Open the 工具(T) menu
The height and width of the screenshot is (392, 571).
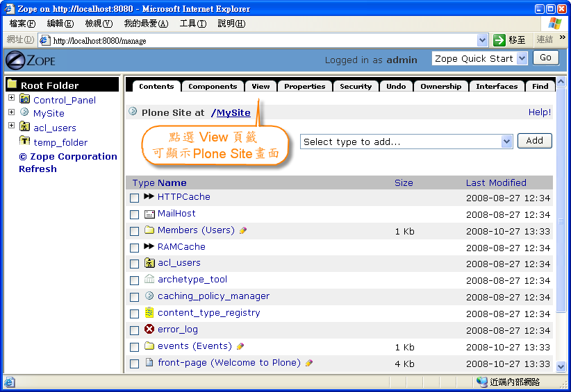193,24
